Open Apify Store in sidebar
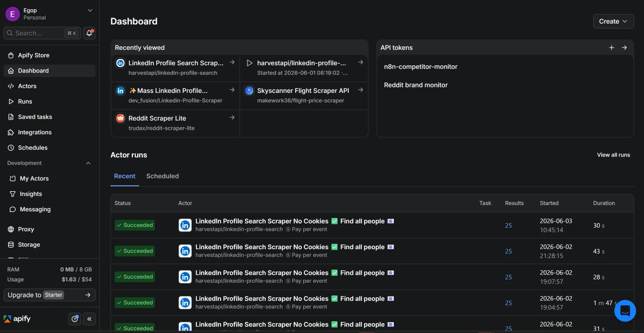 click(50, 55)
